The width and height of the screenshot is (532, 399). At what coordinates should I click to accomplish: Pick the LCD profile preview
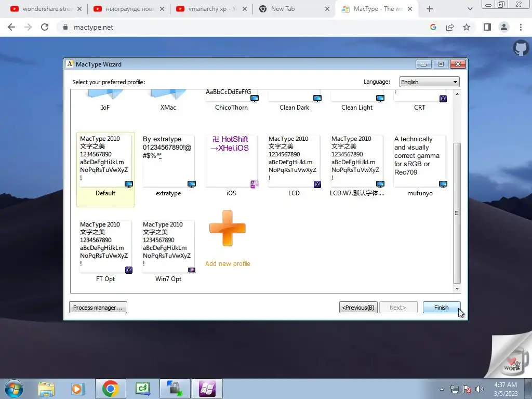(294, 161)
